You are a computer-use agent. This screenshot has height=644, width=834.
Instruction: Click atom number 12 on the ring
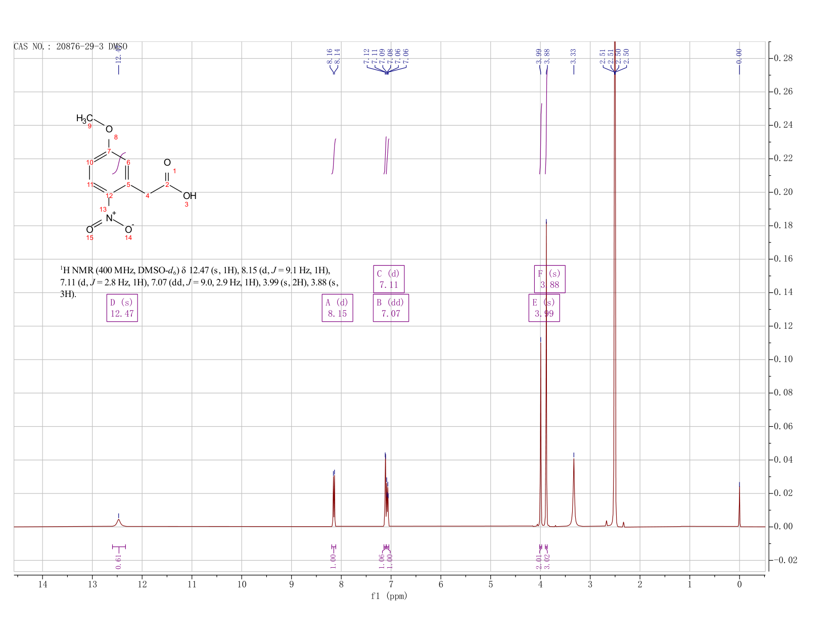tap(109, 196)
